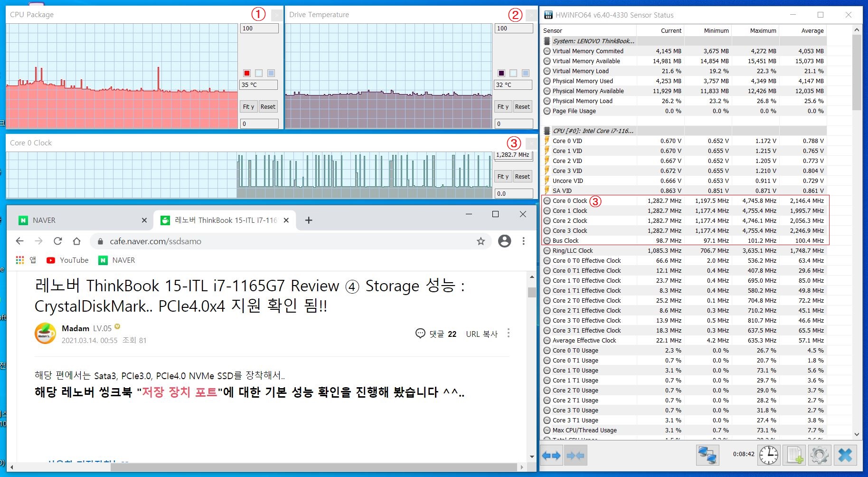This screenshot has height=477, width=868.
Task: Expand HWiNFO sensor columns with the outward arrows
Action: point(551,456)
